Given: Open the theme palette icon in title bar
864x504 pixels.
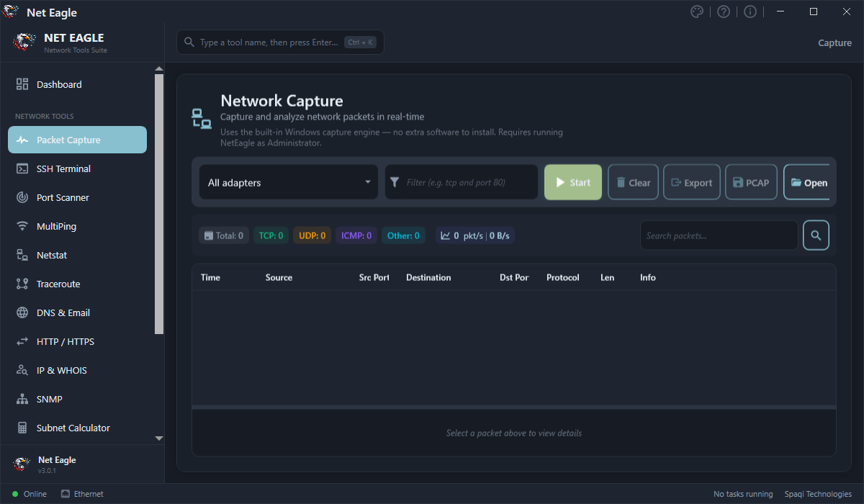Looking at the screenshot, I should (696, 12).
